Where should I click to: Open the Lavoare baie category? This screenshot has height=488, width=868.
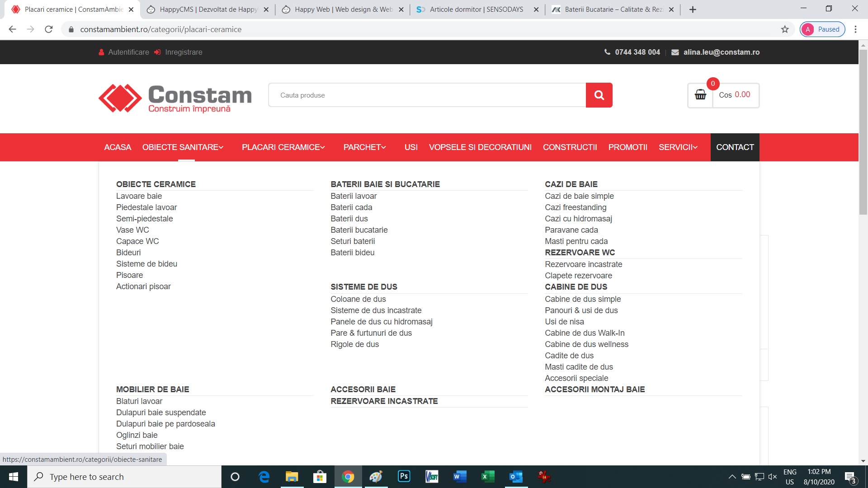click(x=139, y=196)
